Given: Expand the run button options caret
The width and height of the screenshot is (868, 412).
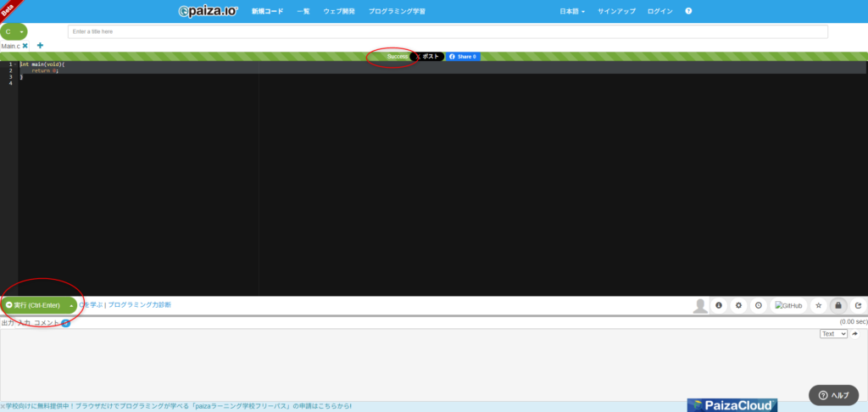Looking at the screenshot, I should pyautogui.click(x=71, y=305).
